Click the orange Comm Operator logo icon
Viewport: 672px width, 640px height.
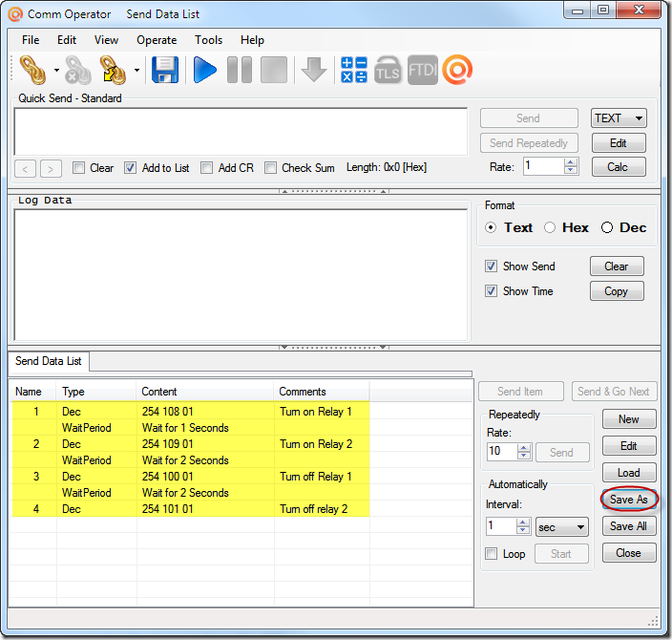457,70
